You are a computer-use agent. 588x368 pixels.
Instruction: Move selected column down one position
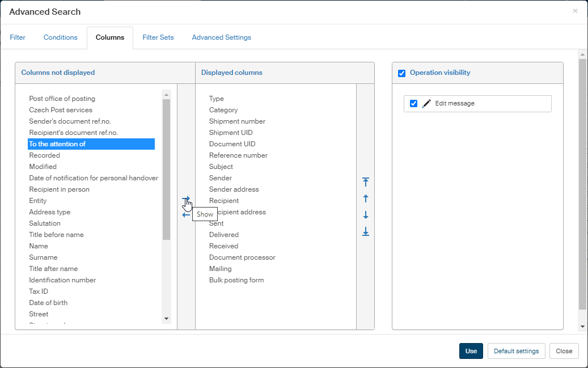point(366,215)
